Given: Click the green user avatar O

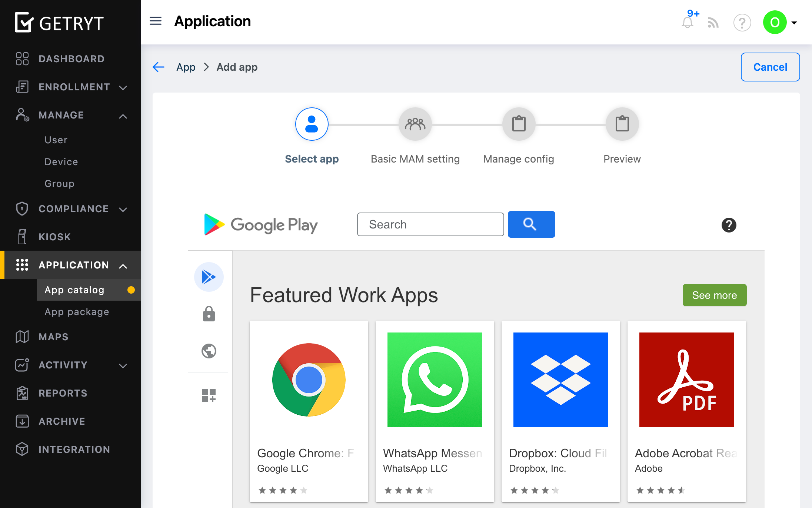Looking at the screenshot, I should 775,22.
